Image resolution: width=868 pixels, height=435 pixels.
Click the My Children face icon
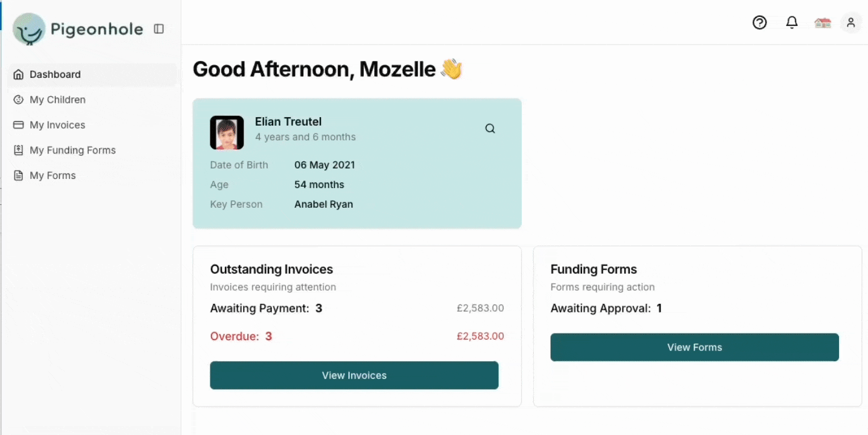pyautogui.click(x=19, y=100)
